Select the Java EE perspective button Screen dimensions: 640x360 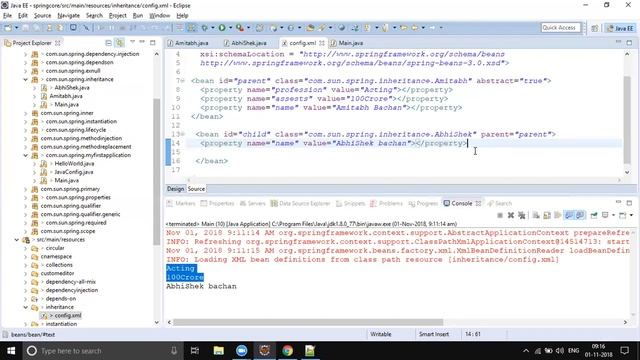pos(620,28)
